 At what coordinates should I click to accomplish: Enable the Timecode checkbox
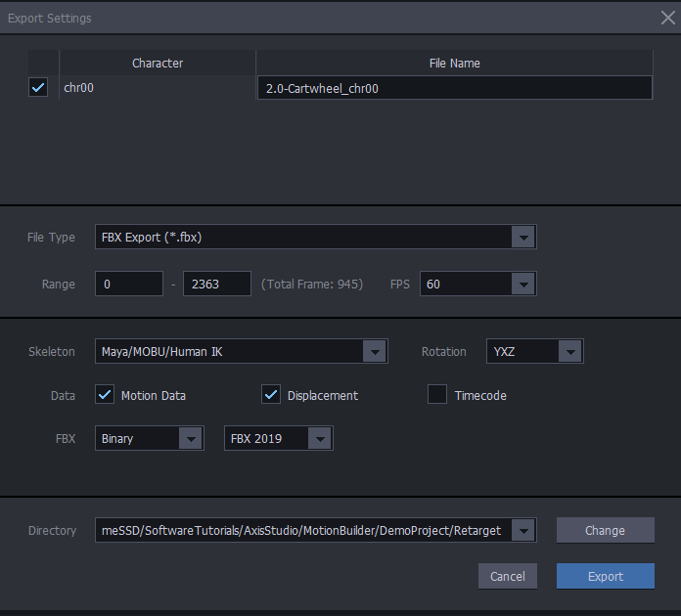437,395
